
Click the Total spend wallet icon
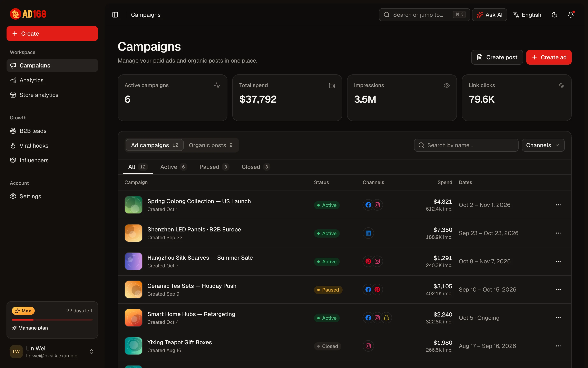[332, 85]
